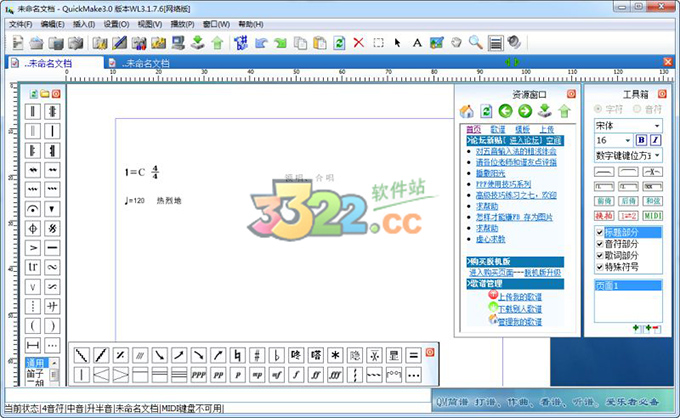This screenshot has width=680, height=418.
Task: Choose the text tool letter A icon
Action: point(416,42)
